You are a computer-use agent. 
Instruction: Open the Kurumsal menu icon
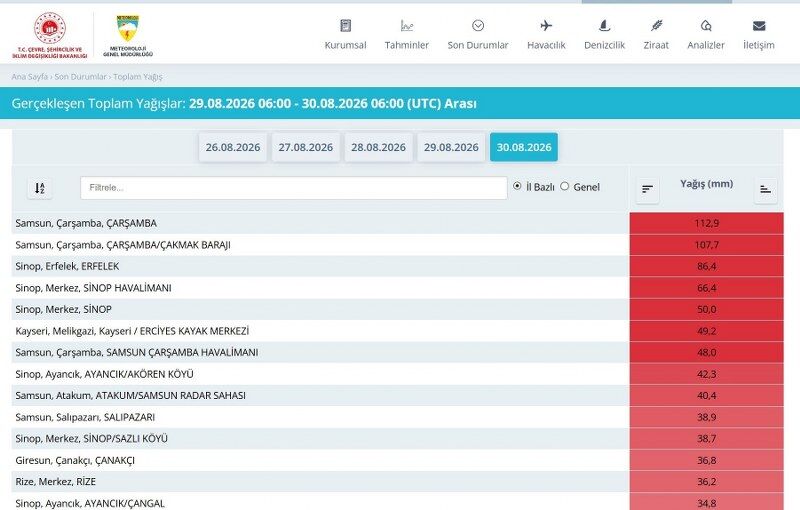(345, 26)
